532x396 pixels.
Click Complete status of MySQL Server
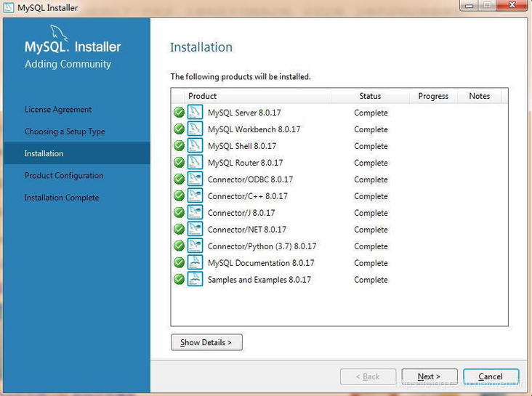point(371,113)
